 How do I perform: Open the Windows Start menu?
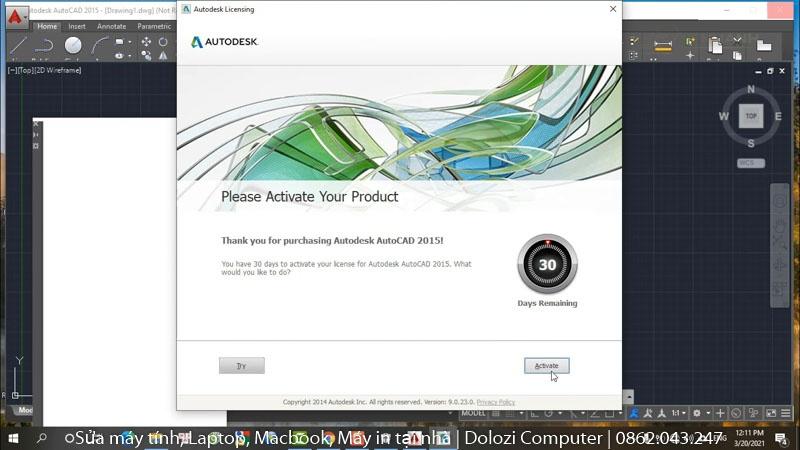click(x=13, y=438)
